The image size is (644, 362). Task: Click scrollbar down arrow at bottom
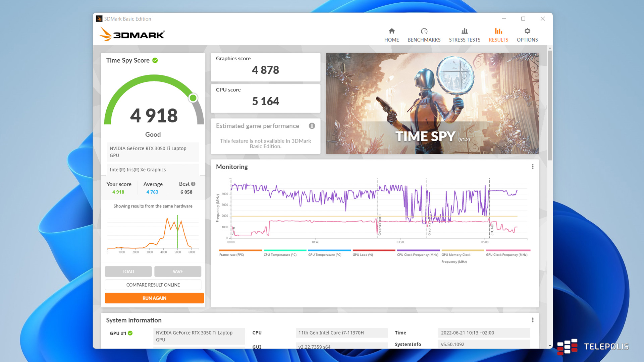550,346
